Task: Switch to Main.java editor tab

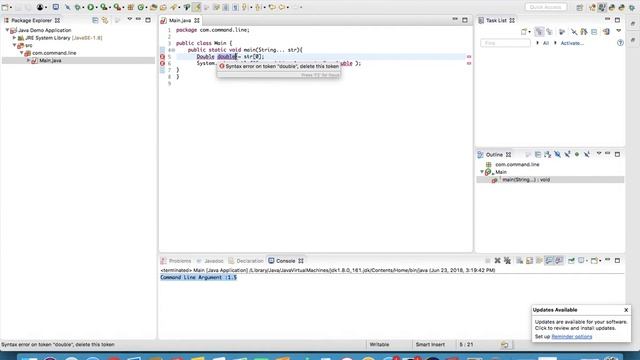Action: point(180,20)
